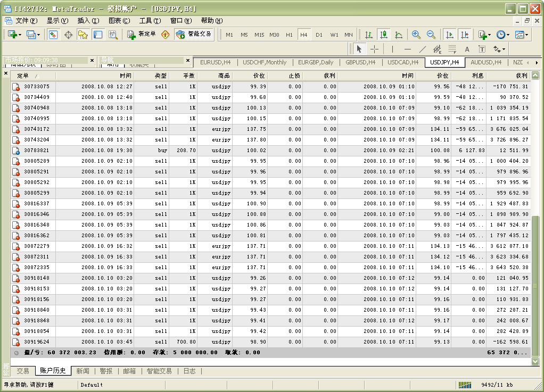The image size is (544, 392).
Task: Click the zoom out magnifier icon
Action: pyautogui.click(x=431, y=35)
